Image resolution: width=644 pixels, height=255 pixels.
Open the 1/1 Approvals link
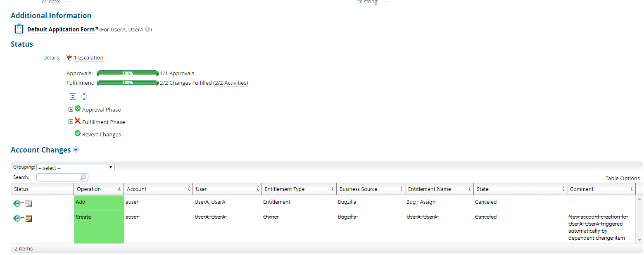coord(177,73)
